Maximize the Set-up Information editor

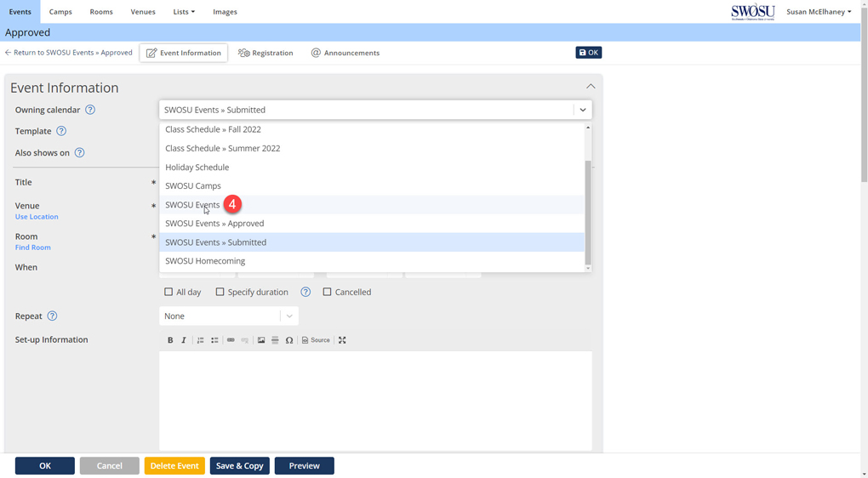(x=342, y=340)
